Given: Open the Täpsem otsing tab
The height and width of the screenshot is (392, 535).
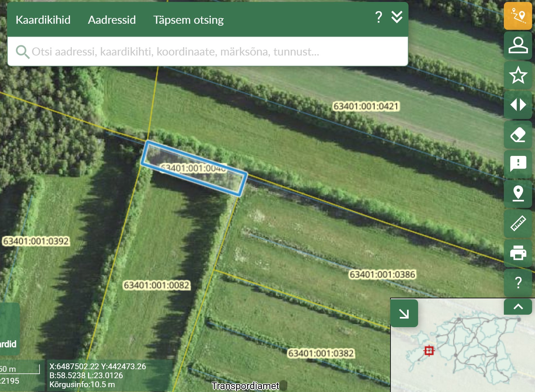Looking at the screenshot, I should 188,20.
